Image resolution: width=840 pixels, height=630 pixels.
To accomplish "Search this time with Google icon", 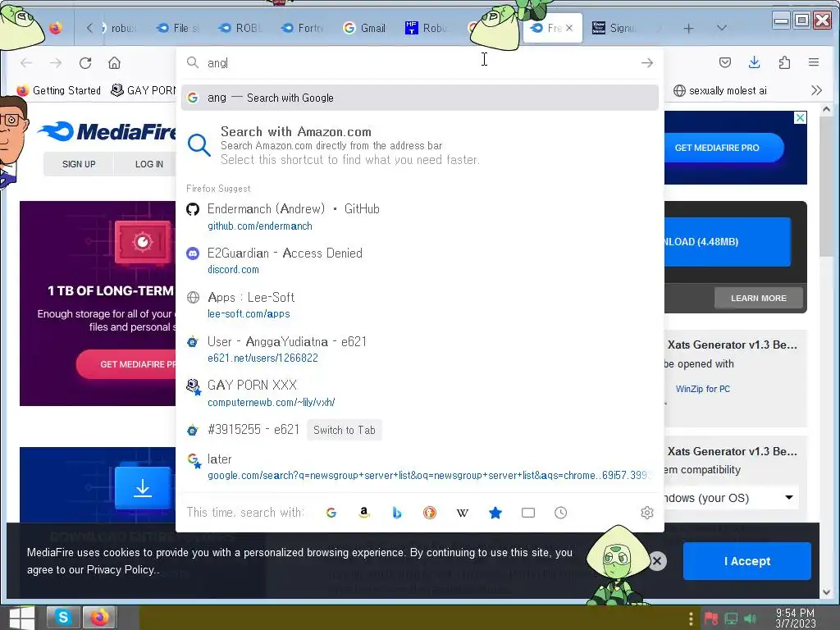I will click(331, 513).
